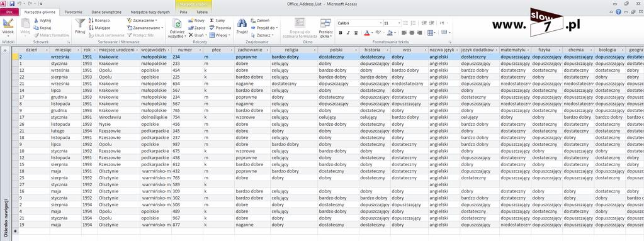Switch to the Tworzenie tab
This screenshot has width=644, height=241.
(73, 12)
